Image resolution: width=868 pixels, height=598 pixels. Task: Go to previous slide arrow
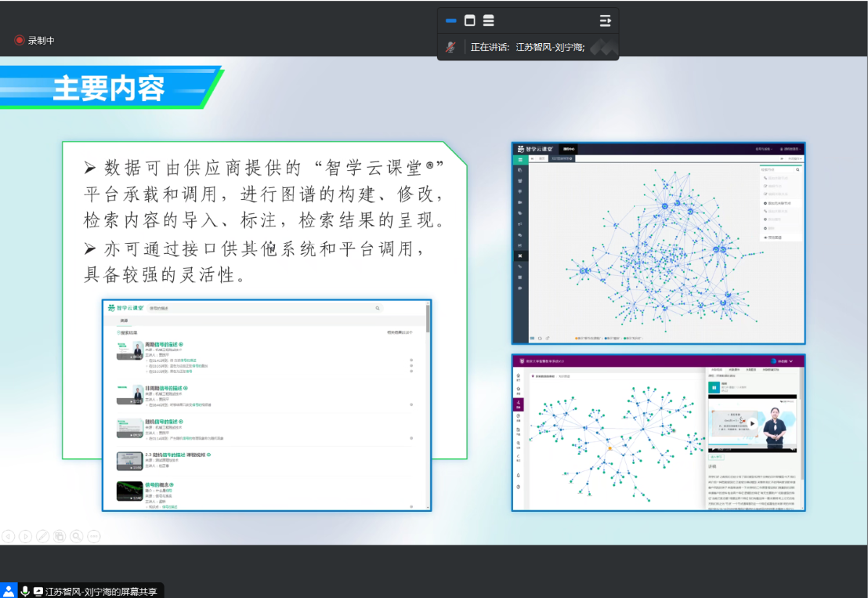(9, 536)
